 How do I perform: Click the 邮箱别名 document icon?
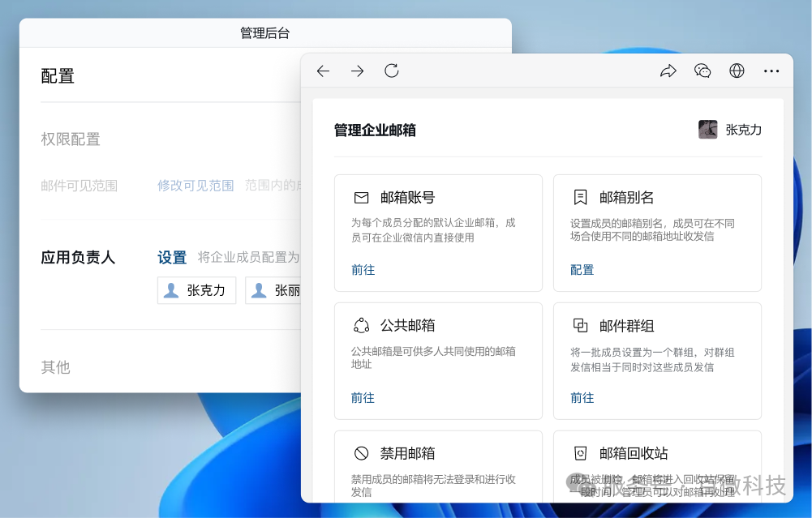[x=581, y=197]
